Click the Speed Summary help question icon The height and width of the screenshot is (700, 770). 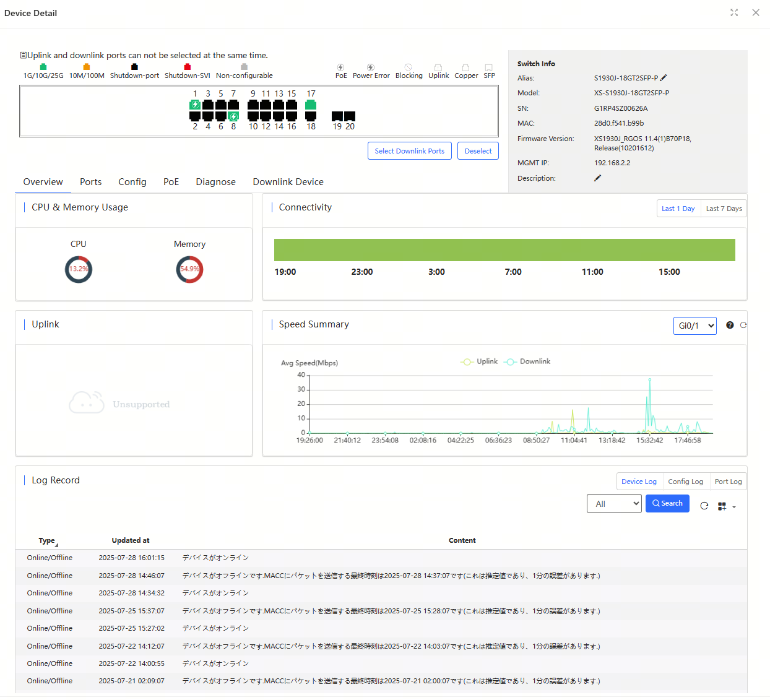pos(730,325)
